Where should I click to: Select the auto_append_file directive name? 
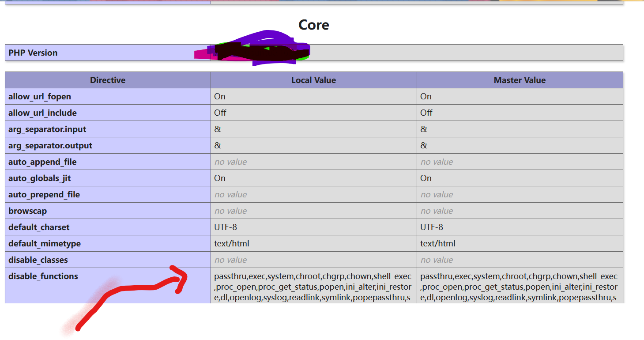click(x=42, y=162)
